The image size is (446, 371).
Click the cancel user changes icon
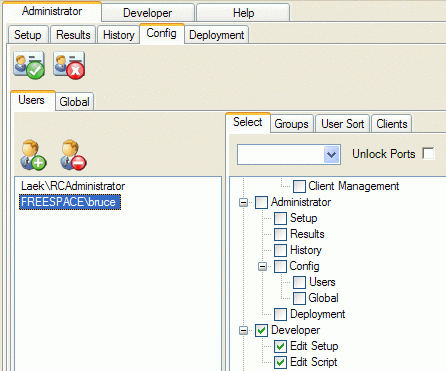pos(69,65)
